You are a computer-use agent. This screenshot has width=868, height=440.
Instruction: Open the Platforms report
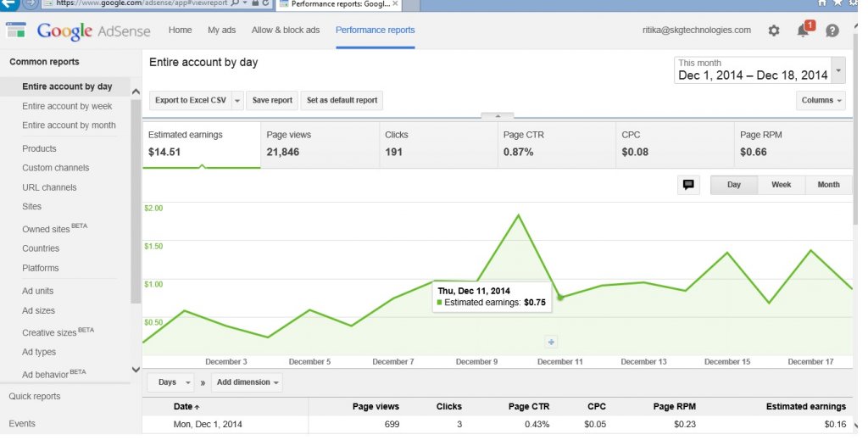tap(40, 268)
